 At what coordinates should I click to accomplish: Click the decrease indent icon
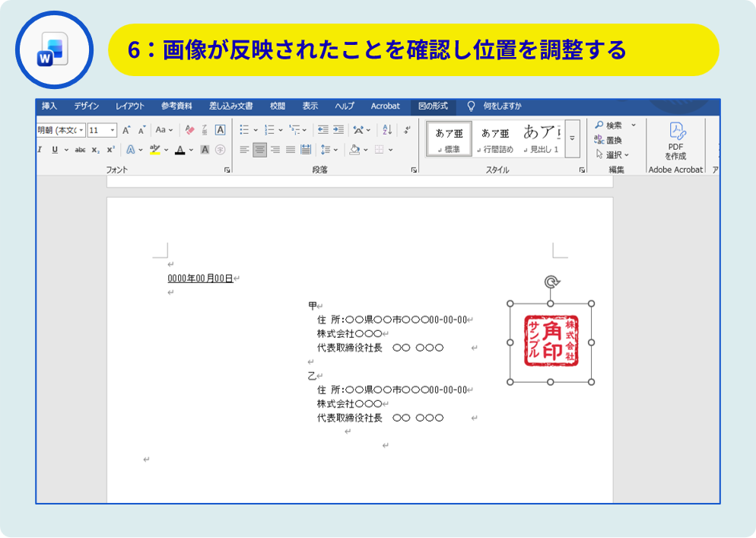pyautogui.click(x=322, y=130)
